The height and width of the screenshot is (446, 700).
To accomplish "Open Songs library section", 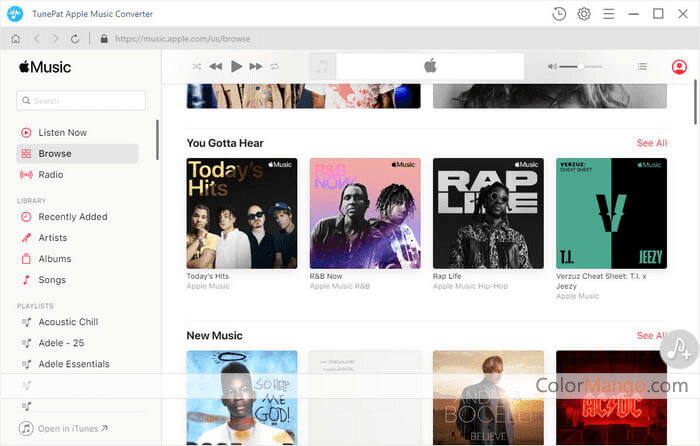I will (x=52, y=280).
